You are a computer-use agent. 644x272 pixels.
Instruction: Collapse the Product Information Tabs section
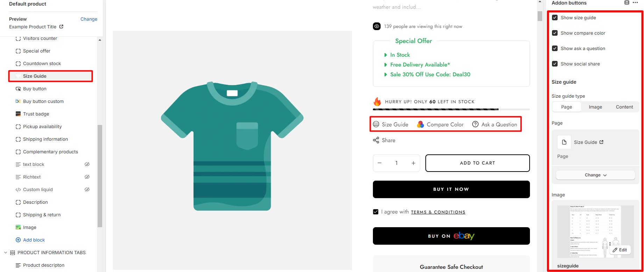click(6, 252)
